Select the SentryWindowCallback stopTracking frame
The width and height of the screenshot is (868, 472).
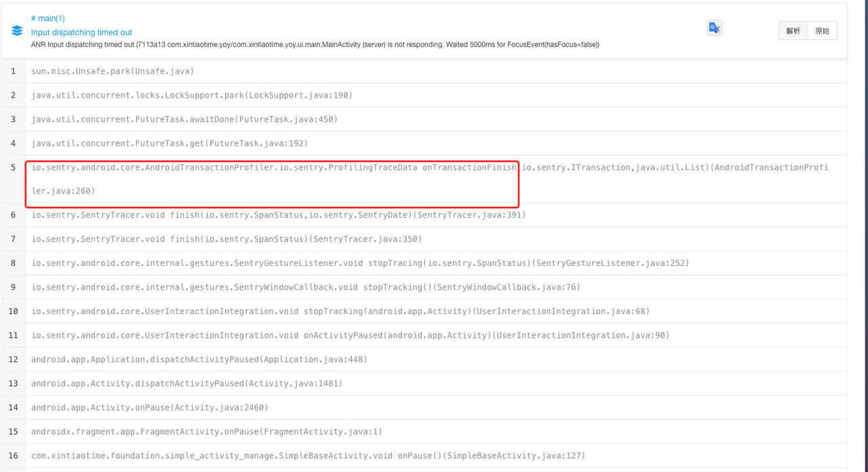[x=305, y=287]
